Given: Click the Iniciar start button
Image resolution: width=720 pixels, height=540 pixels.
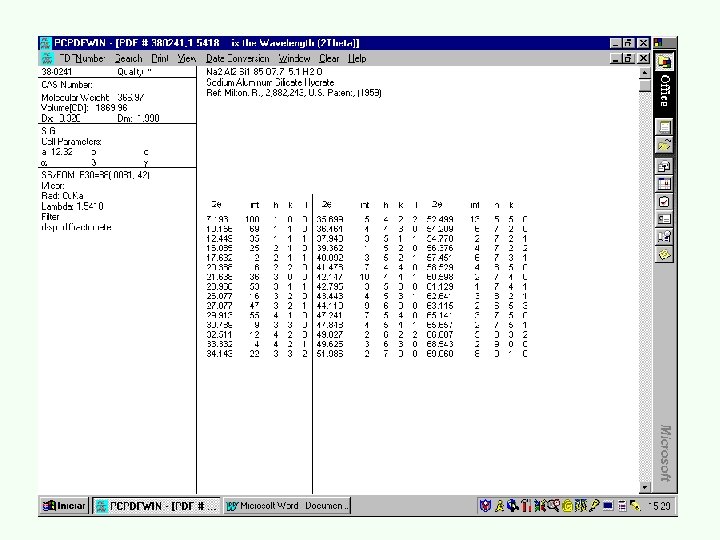Looking at the screenshot, I should coord(64,506).
